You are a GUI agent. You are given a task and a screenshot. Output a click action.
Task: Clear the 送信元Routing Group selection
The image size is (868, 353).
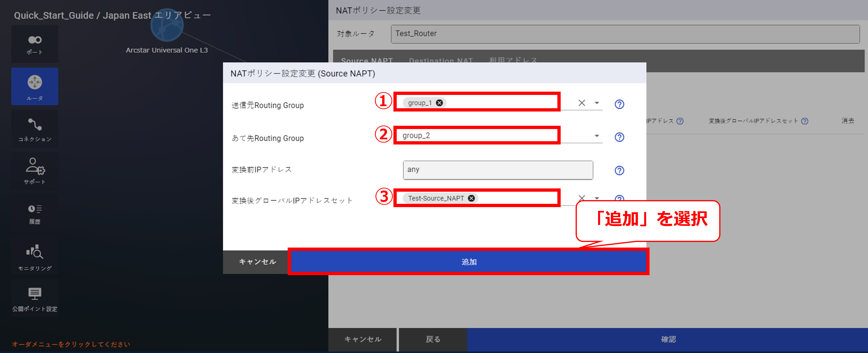pos(581,103)
